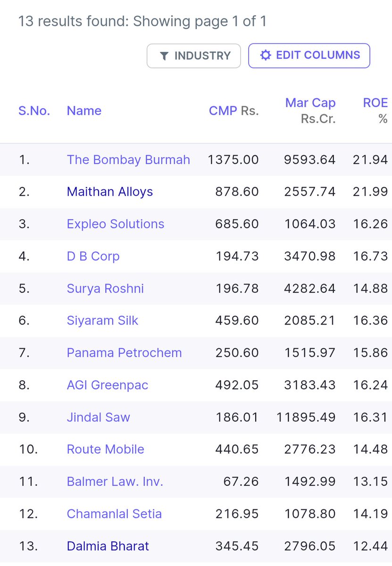Image resolution: width=392 pixels, height=566 pixels.
Task: Select ROE value 21.94
Action: (370, 160)
